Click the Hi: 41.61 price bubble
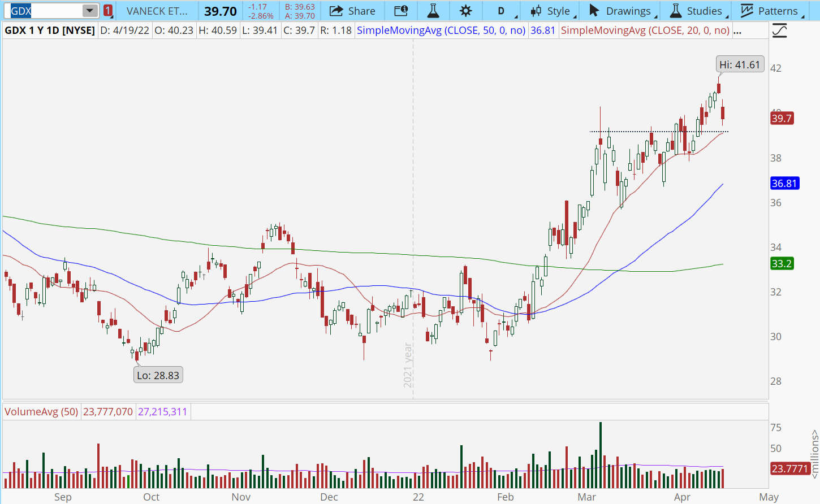Screen dimensions: 820x504 click(740, 64)
